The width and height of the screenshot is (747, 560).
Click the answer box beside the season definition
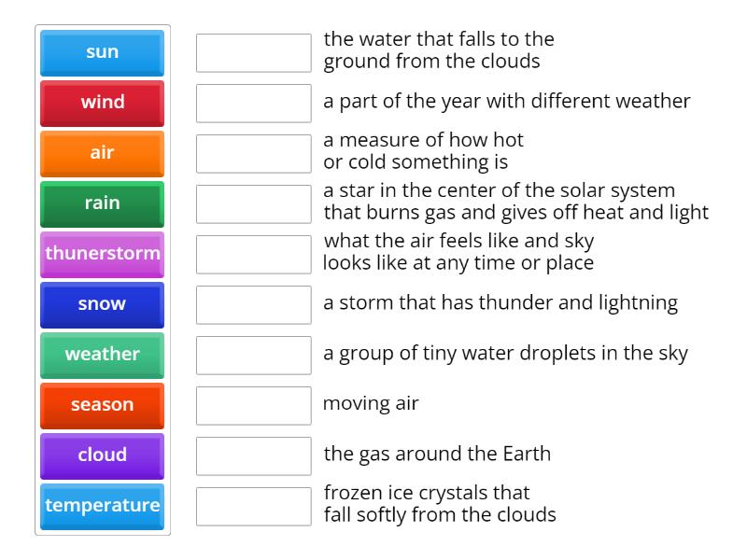253,103
